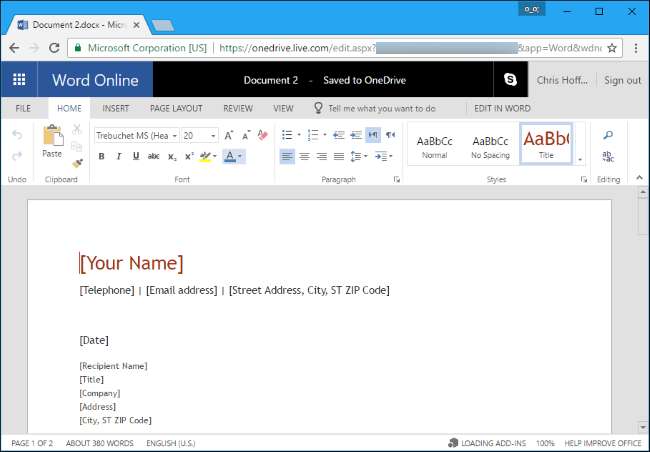The width and height of the screenshot is (650, 452).
Task: Expand the Styles gallery arrow
Action: [x=580, y=160]
